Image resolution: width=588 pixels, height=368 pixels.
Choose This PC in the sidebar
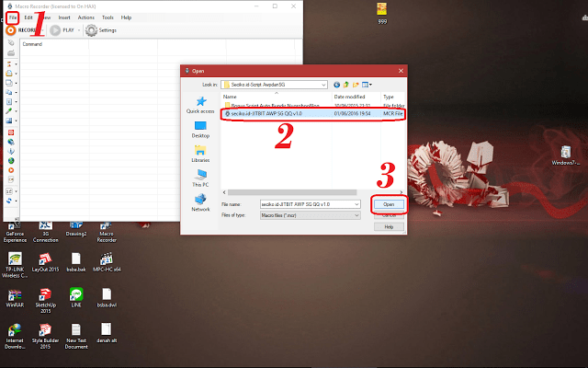tap(200, 178)
